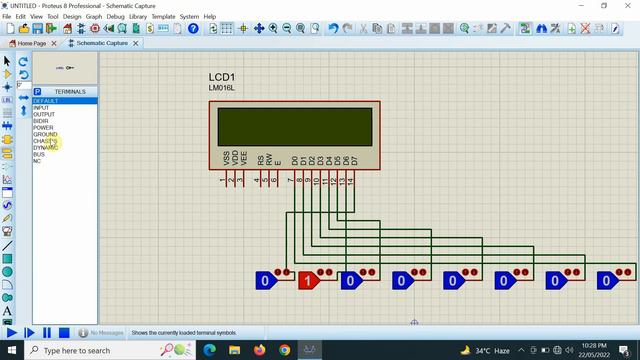The height and width of the screenshot is (360, 640).
Task: Open the Edit menu
Action: (20, 17)
